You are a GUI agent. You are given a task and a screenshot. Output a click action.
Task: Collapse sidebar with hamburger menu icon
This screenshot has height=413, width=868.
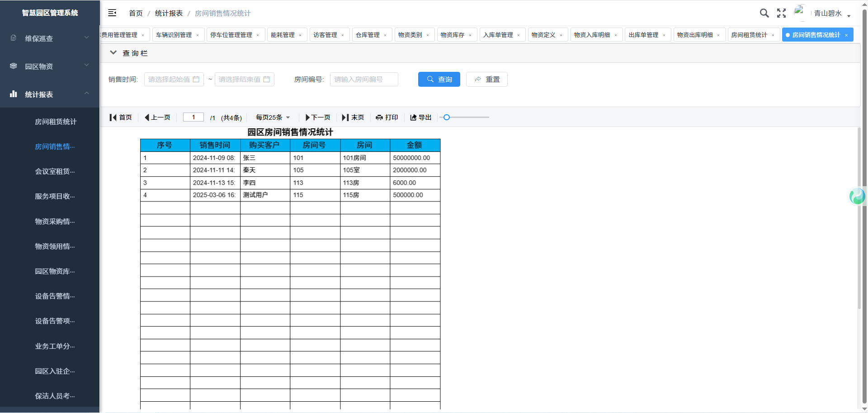pos(112,13)
